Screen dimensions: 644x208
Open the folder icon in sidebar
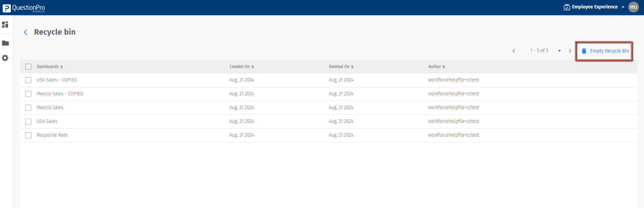5,43
